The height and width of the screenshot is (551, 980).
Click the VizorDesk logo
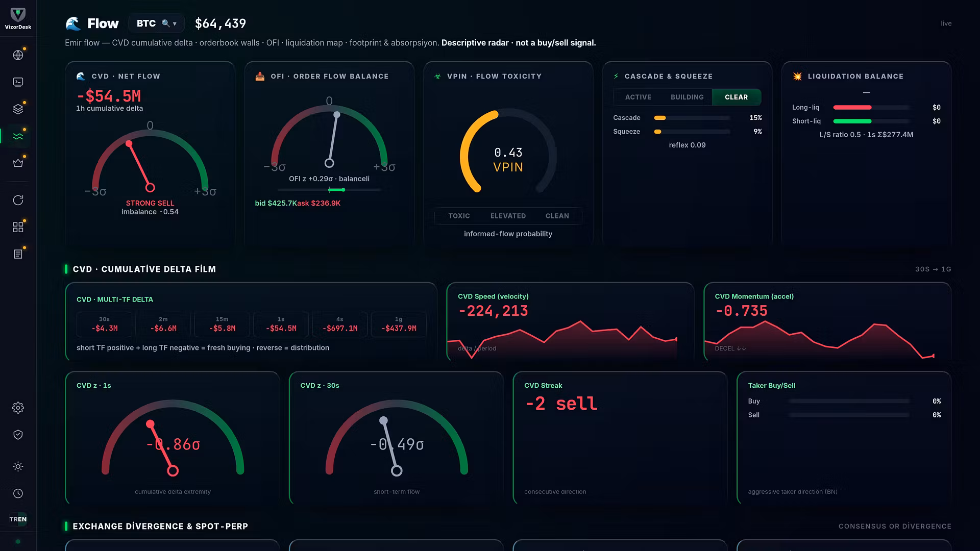click(x=18, y=18)
